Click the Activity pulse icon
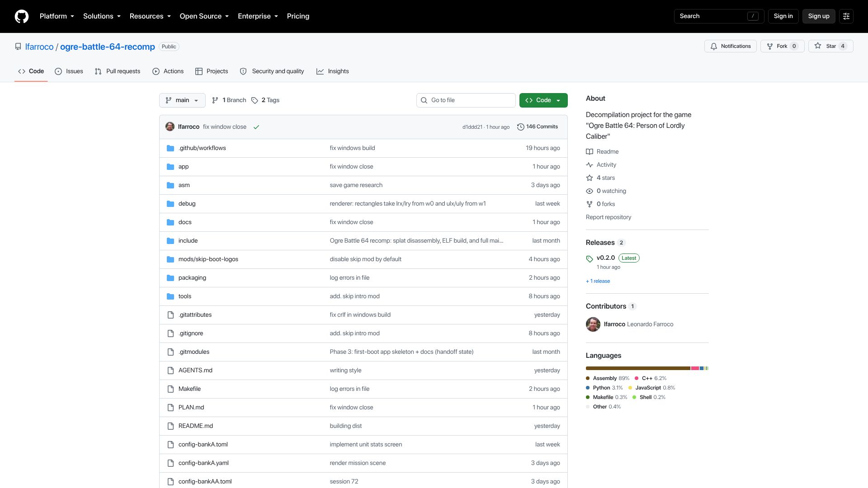This screenshot has width=868, height=488. pyautogui.click(x=590, y=165)
